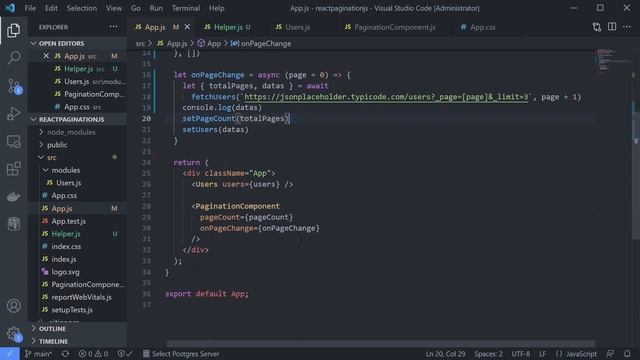
Task: Open the Manage gear settings icon
Action: coord(13,333)
